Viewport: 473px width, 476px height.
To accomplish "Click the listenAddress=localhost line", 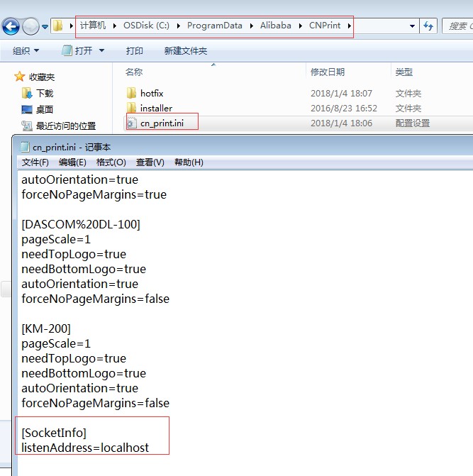I will tap(85, 448).
